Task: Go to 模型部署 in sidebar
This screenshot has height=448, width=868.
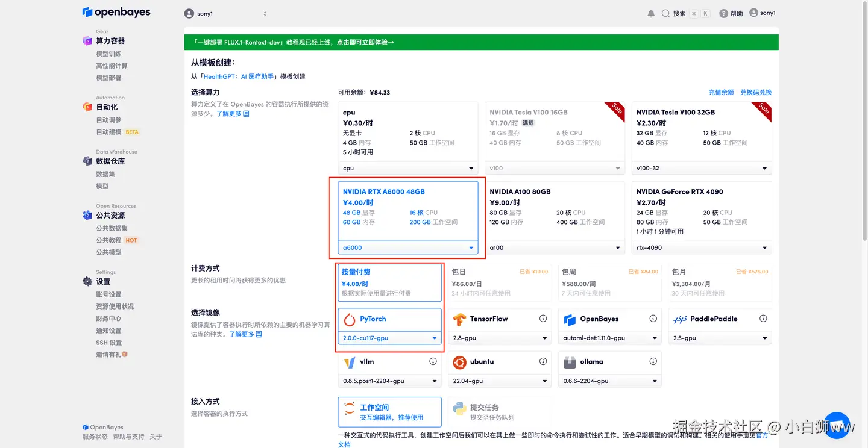Action: (108, 78)
